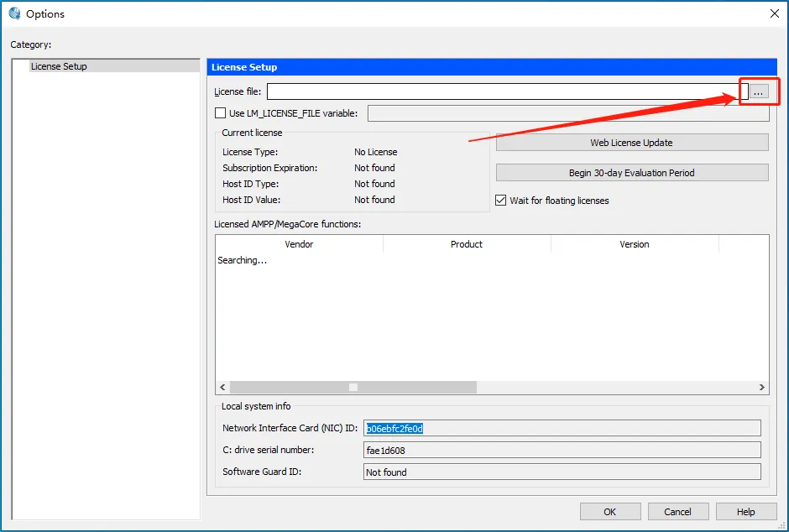The height and width of the screenshot is (532, 789).
Task: Click the 'License Type:' label
Action: (x=249, y=152)
